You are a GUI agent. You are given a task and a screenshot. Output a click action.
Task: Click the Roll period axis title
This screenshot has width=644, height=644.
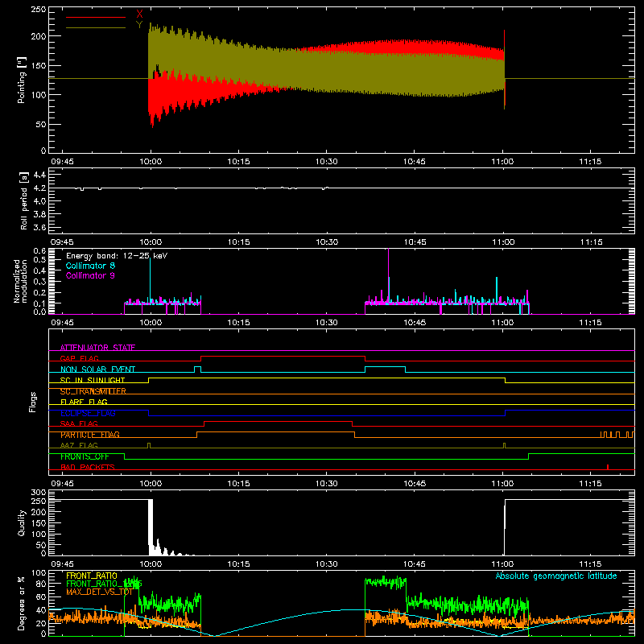pyautogui.click(x=24, y=201)
